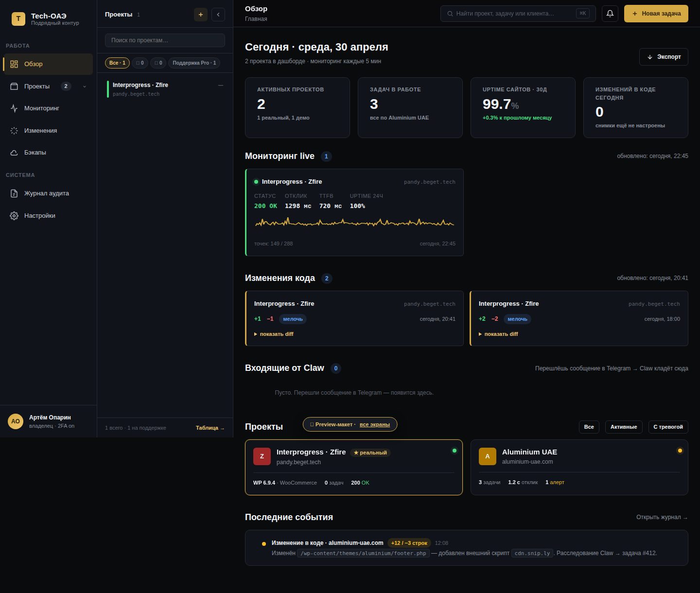Click green status dot on Interprogress project card

pyautogui.click(x=455, y=451)
